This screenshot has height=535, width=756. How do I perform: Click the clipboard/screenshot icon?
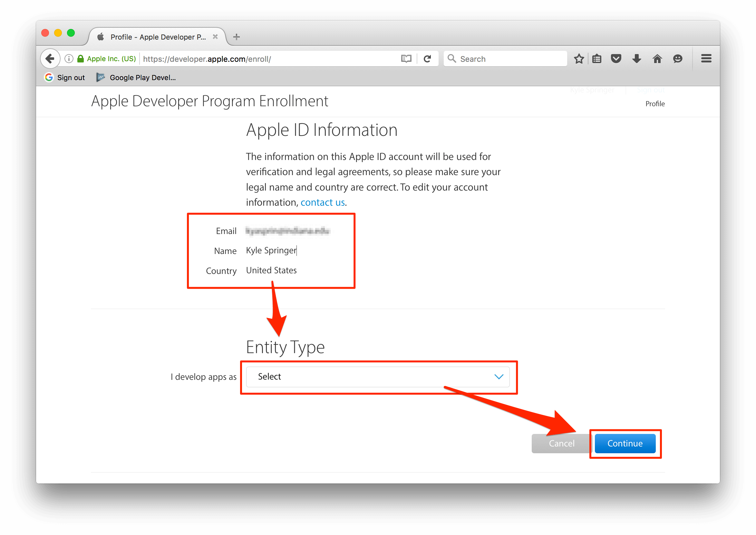[x=603, y=59]
